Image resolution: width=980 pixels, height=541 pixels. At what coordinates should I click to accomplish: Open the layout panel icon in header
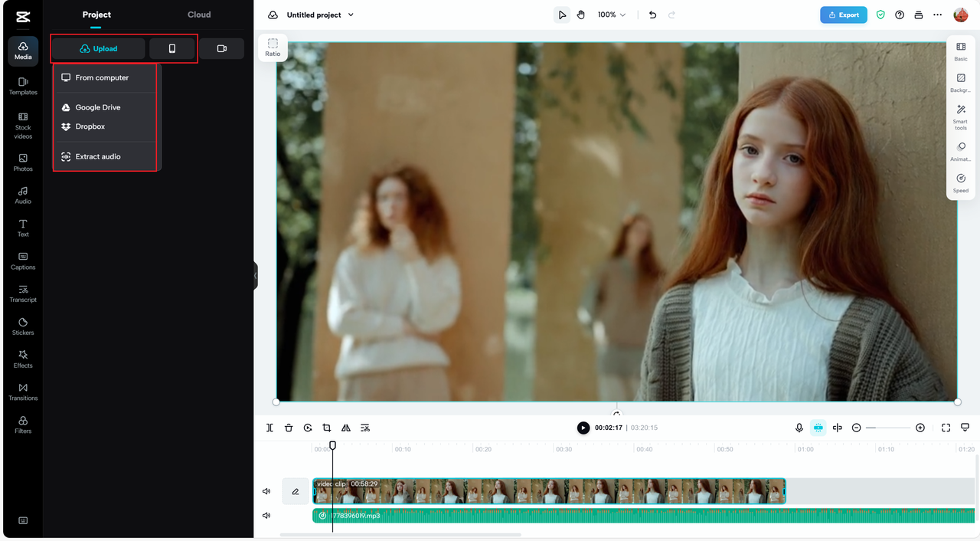(x=919, y=15)
